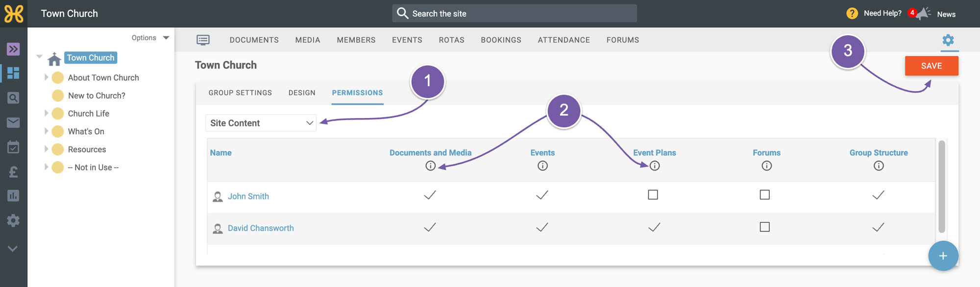This screenshot has width=980, height=287.
Task: Toggle John Smith Documents and Media permission
Action: click(430, 195)
